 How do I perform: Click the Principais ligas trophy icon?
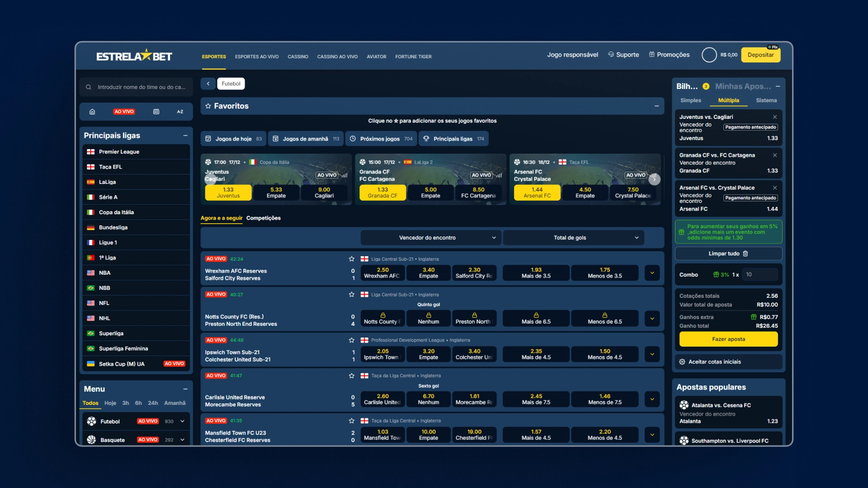(426, 139)
